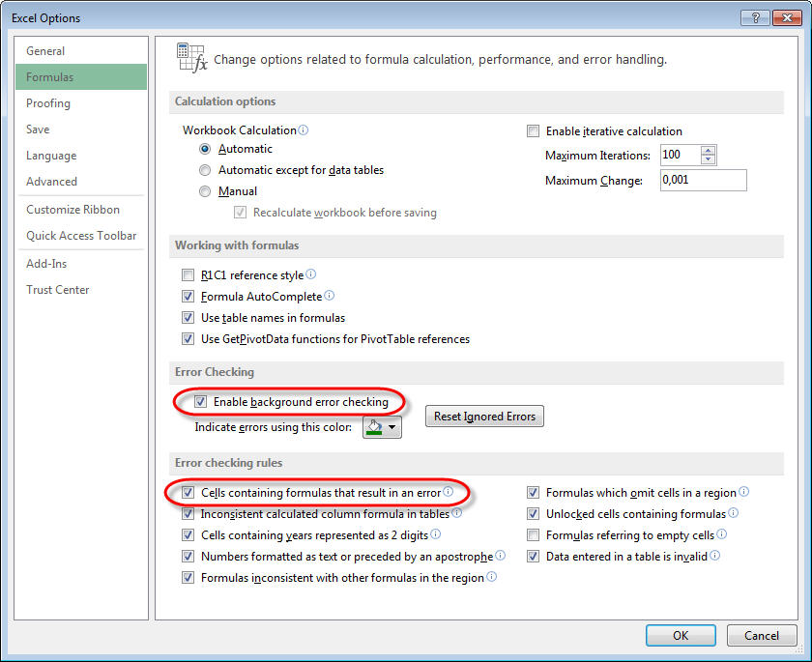Viewport: 812px width, 662px height.
Task: Click info icon for formulas inconsistent in region
Action: pyautogui.click(x=491, y=577)
